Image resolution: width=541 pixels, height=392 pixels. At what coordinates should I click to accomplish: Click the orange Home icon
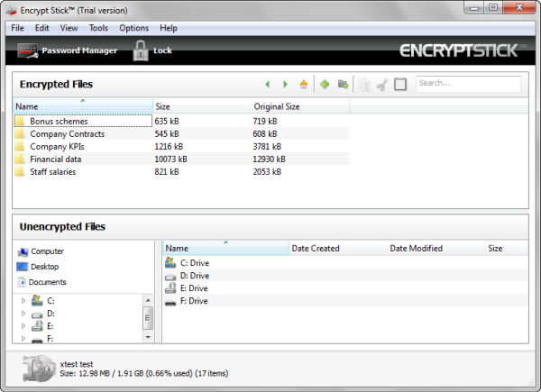coord(304,84)
